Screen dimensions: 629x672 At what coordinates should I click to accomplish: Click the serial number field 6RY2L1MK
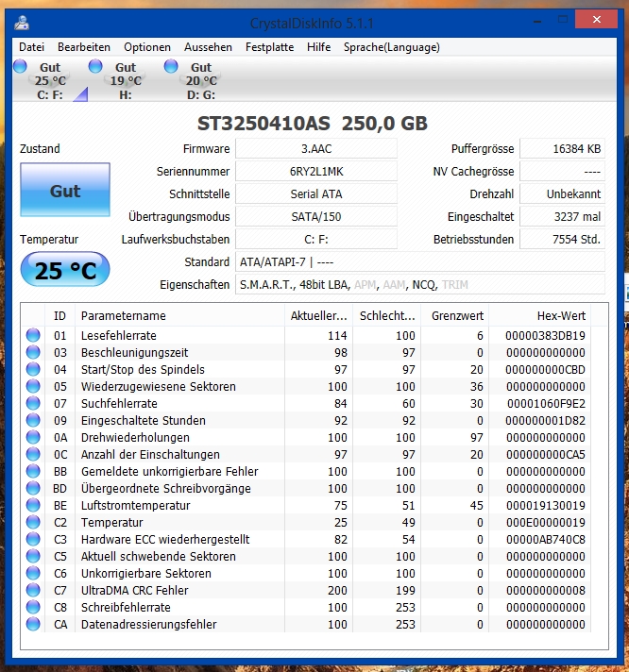[316, 172]
